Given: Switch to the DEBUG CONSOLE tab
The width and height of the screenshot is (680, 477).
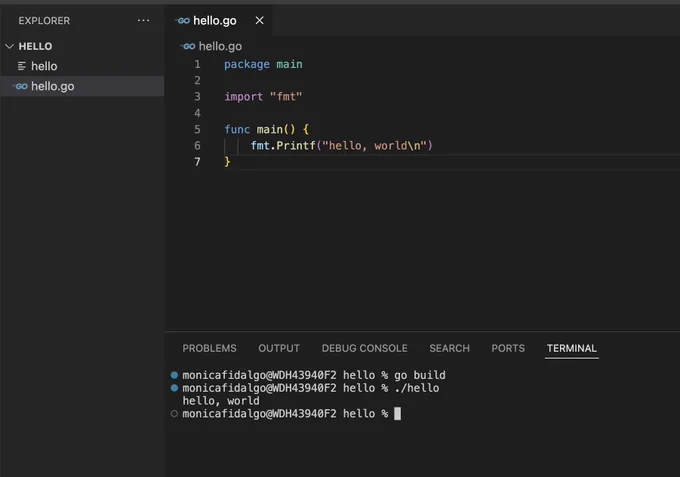Looking at the screenshot, I should [364, 348].
